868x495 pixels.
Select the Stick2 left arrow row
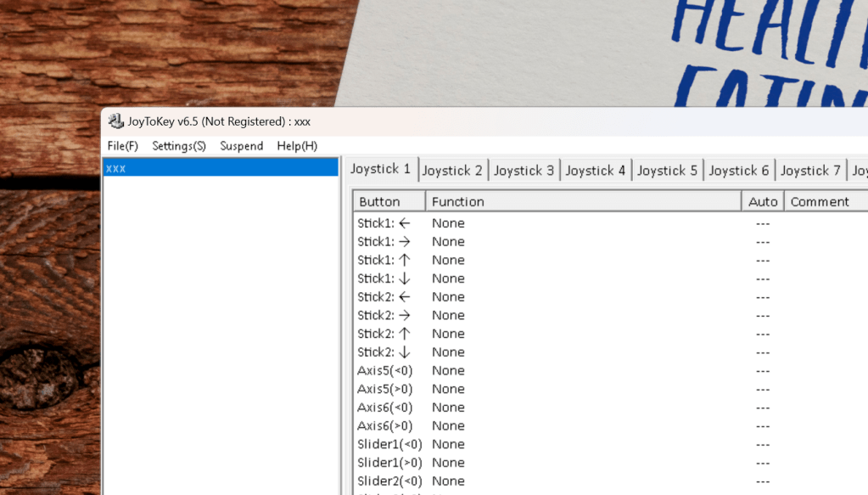click(611, 297)
